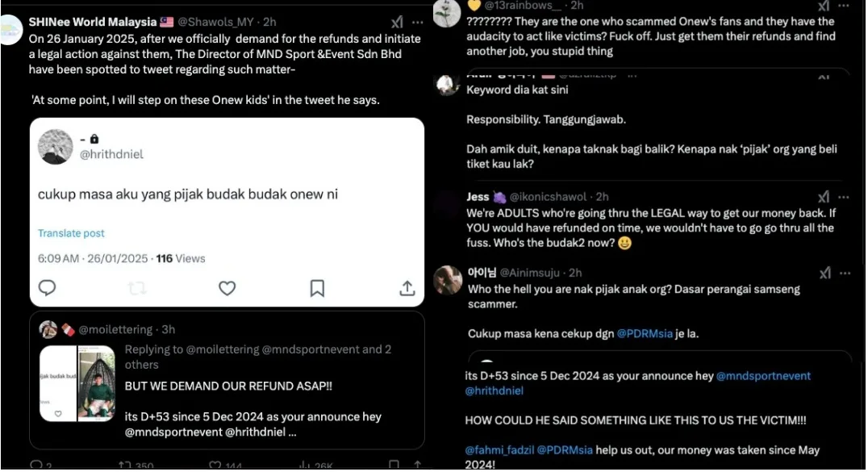
Task: Click the repost icon under the @hrithdniel tweet
Action: coord(138,288)
